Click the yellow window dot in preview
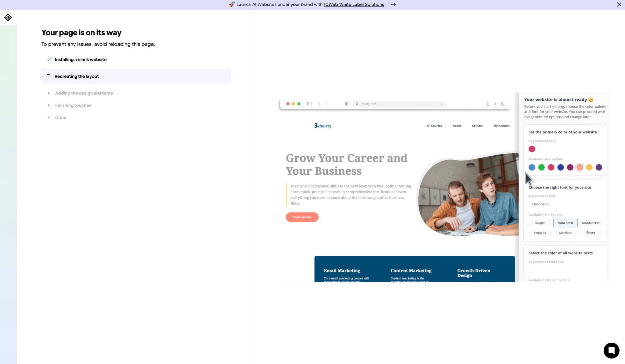This screenshot has height=364, width=625. 293,104
